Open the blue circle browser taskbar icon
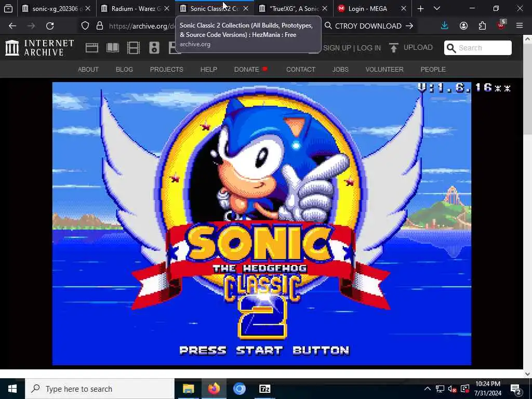 (x=239, y=389)
